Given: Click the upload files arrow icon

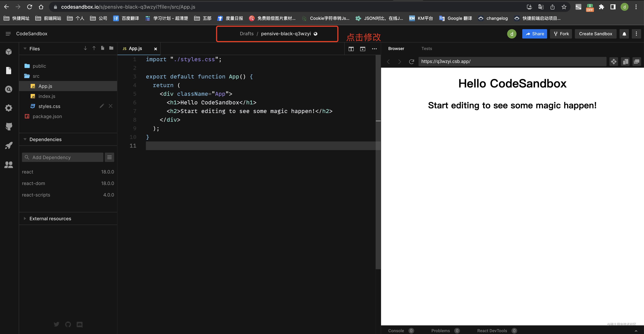Looking at the screenshot, I should [x=94, y=48].
